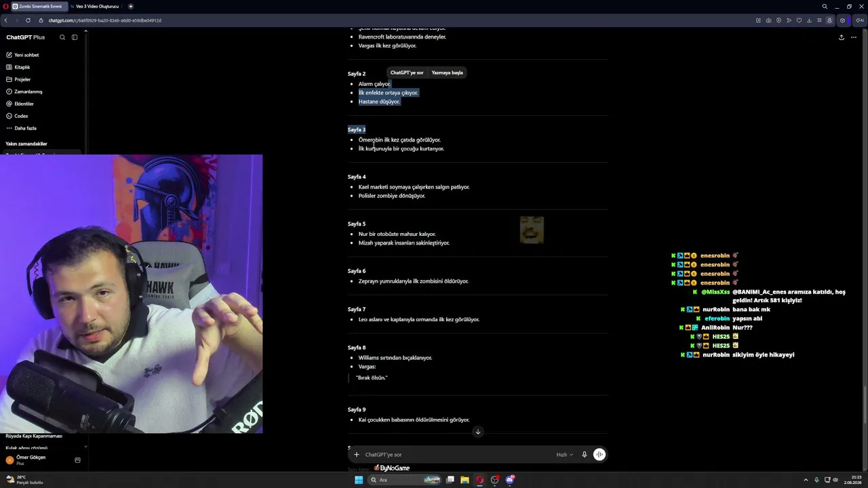Click the ChatGPT'ye sor popup button
The image size is (868, 488).
[x=407, y=73]
